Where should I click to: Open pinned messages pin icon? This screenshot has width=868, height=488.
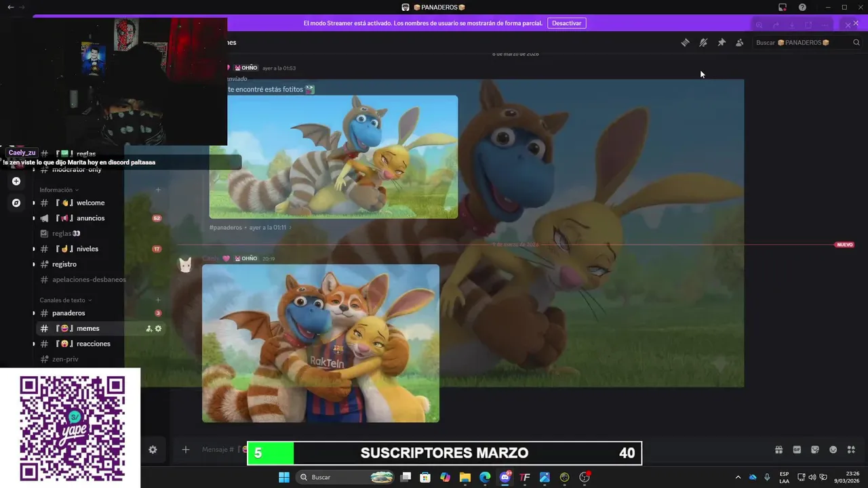722,43
